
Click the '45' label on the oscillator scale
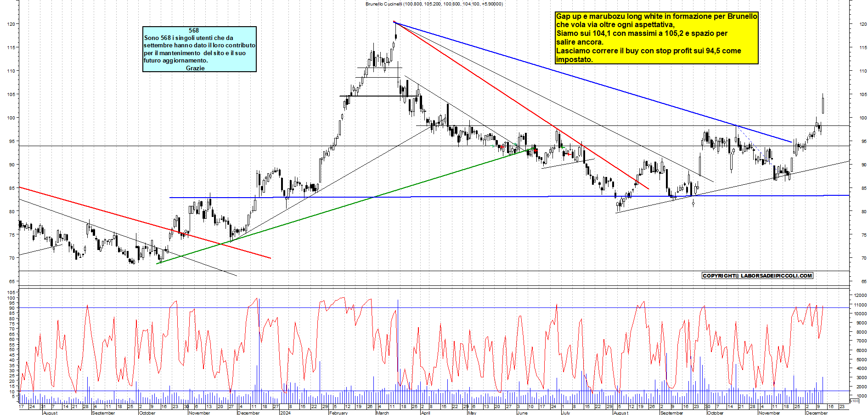(x=12, y=355)
